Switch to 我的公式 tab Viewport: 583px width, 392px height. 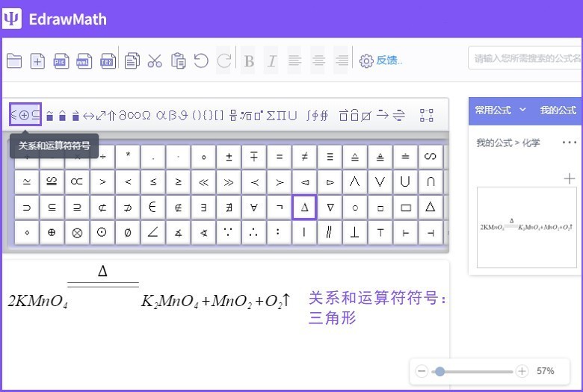pyautogui.click(x=558, y=110)
